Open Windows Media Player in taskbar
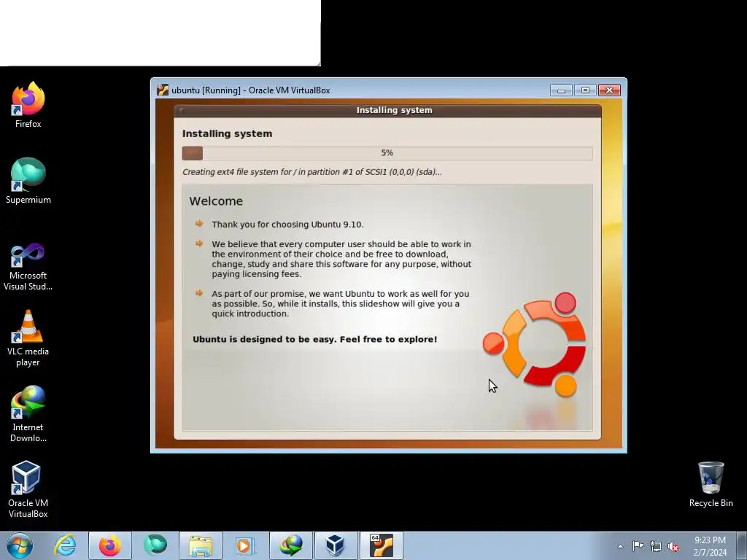This screenshot has width=747, height=560. tap(245, 545)
